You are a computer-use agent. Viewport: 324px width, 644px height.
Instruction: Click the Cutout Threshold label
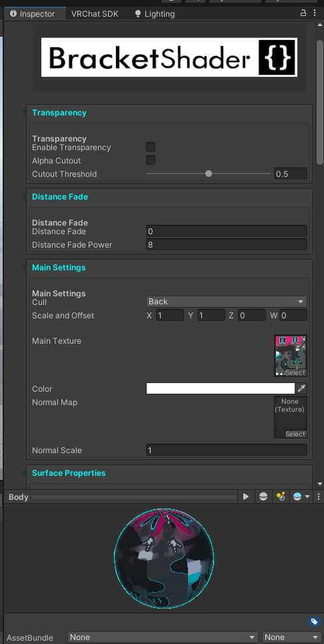[65, 174]
